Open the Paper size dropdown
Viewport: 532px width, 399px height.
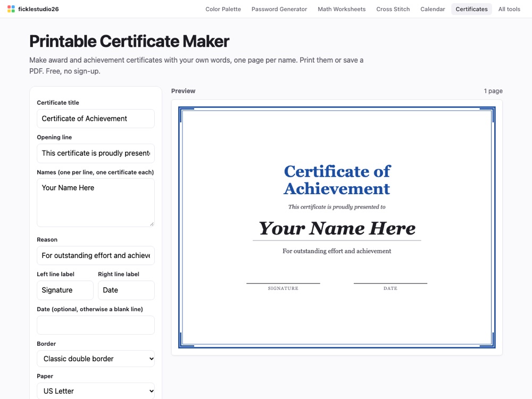(96, 391)
